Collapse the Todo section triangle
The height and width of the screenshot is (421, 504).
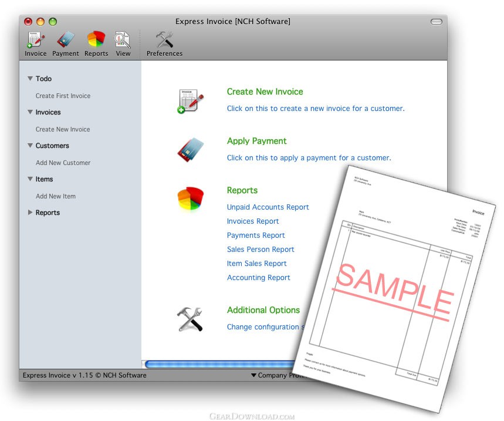pos(30,78)
